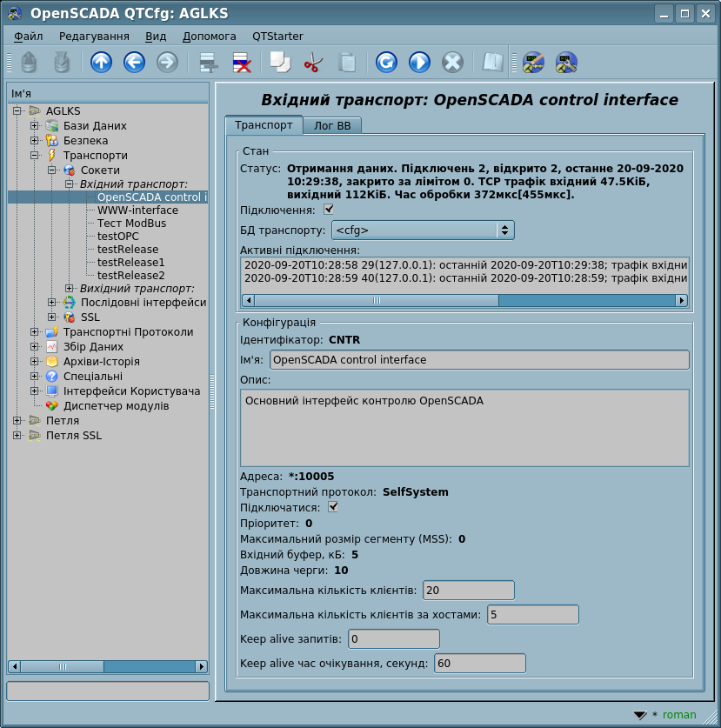
Task: Open the QTStarter menu
Action: 277,37
